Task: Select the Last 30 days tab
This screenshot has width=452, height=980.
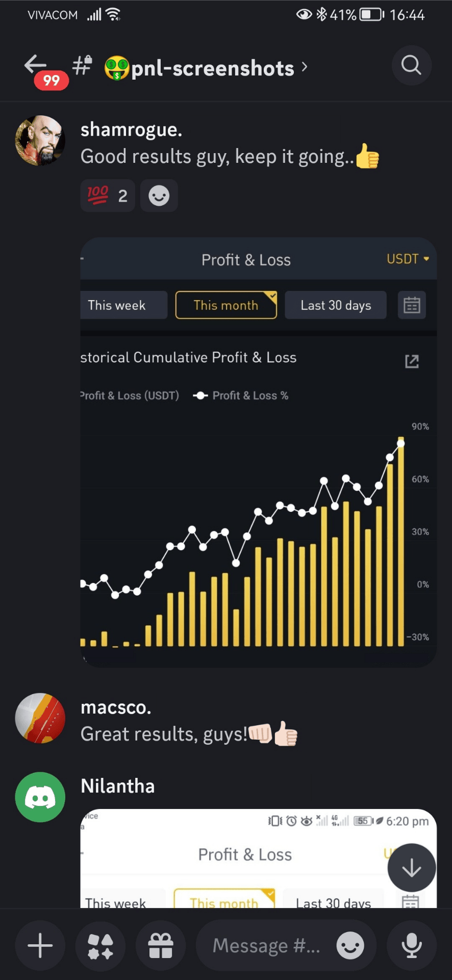Action: [x=335, y=305]
